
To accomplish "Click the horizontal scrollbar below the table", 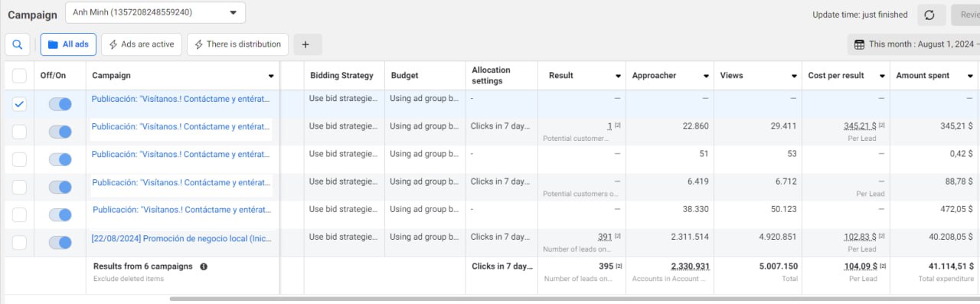I will pos(574,299).
